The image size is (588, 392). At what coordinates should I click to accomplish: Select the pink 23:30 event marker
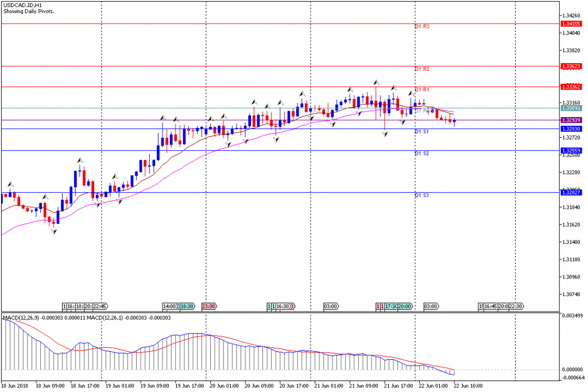click(209, 306)
